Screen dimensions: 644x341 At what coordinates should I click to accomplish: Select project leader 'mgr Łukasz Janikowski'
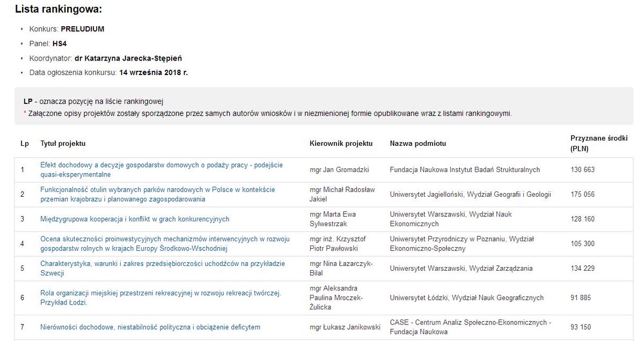click(x=345, y=327)
